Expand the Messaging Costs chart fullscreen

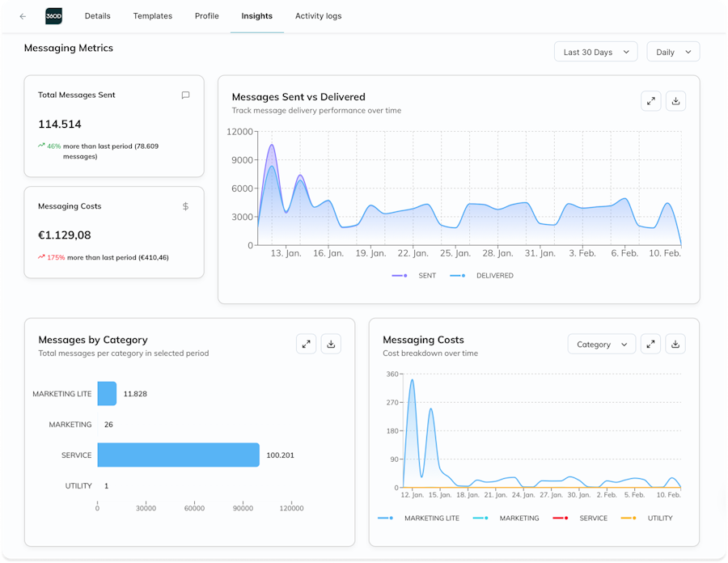650,344
